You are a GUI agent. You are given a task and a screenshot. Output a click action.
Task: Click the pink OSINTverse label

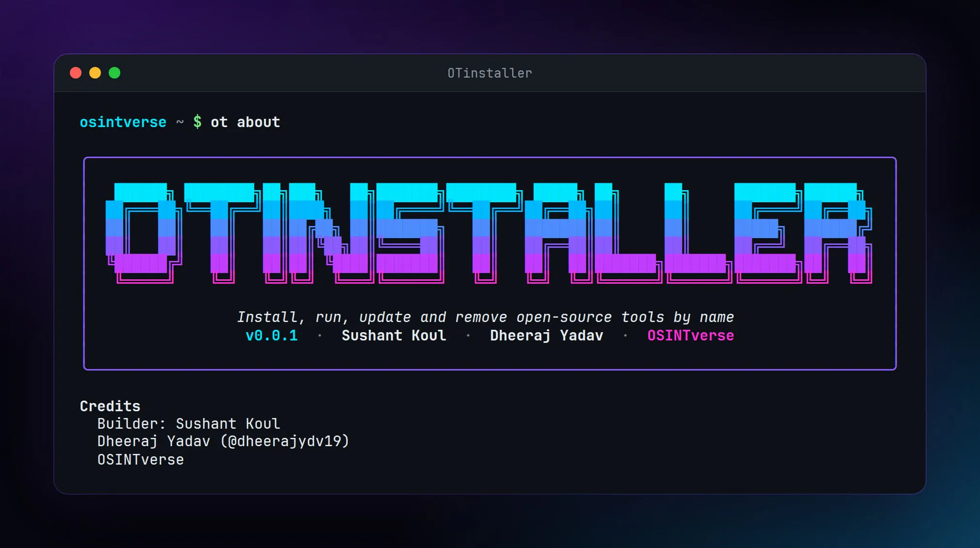[691, 336]
